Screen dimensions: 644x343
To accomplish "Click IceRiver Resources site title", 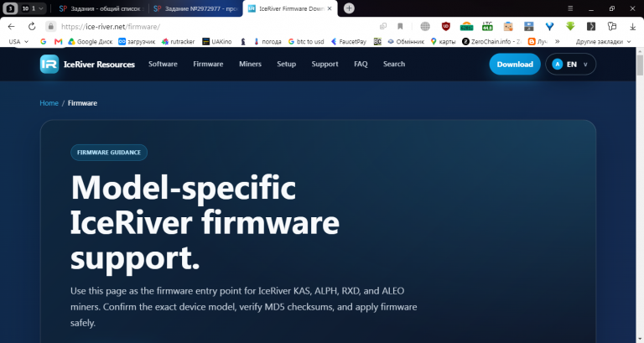I will (99, 65).
